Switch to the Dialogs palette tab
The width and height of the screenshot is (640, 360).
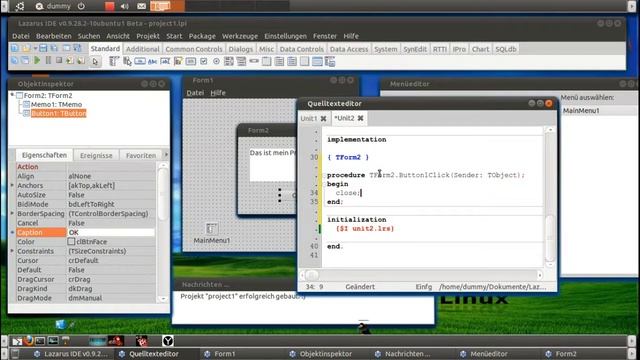point(241,49)
